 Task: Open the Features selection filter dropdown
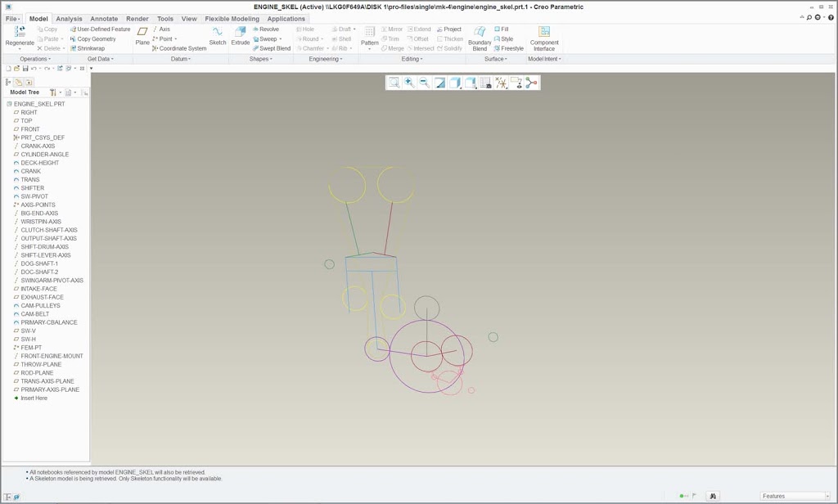(795, 496)
